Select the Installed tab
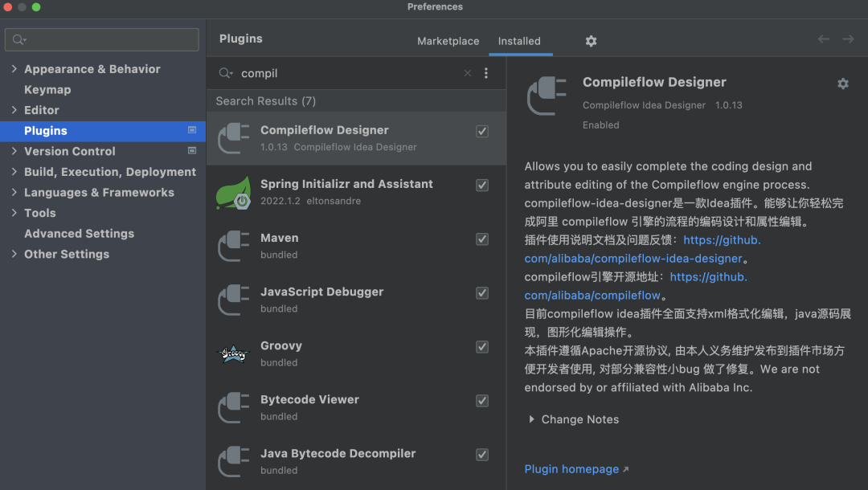The height and width of the screenshot is (490, 868). 519,41
